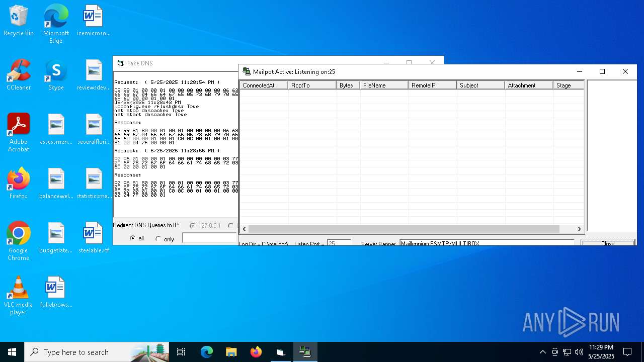Switch to Mailpot taskbar button
644x362 pixels.
click(x=305, y=352)
